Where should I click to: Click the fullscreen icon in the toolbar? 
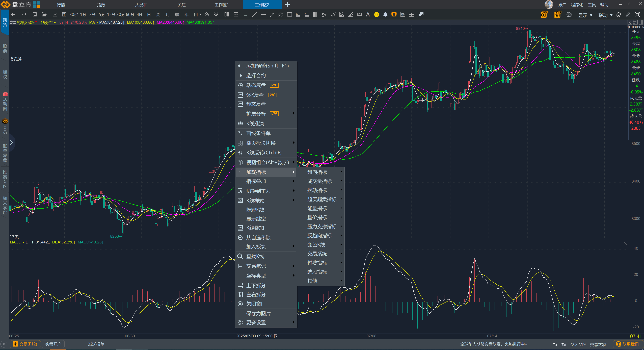point(637,15)
